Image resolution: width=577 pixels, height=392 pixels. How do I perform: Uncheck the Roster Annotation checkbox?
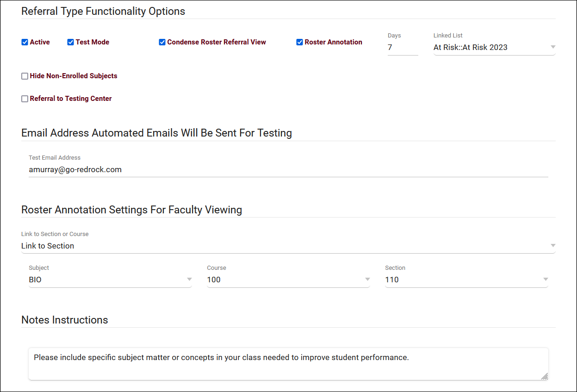[x=300, y=42]
